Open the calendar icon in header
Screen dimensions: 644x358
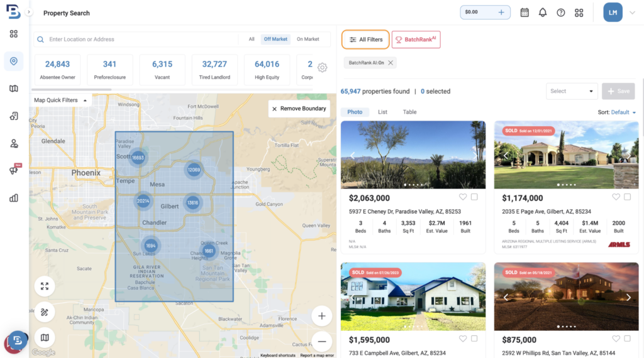click(x=525, y=13)
